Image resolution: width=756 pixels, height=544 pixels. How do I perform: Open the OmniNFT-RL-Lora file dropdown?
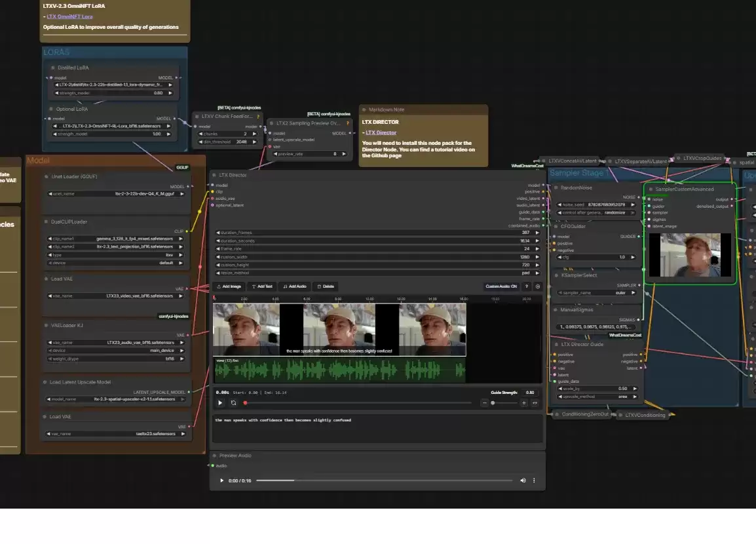pyautogui.click(x=112, y=126)
